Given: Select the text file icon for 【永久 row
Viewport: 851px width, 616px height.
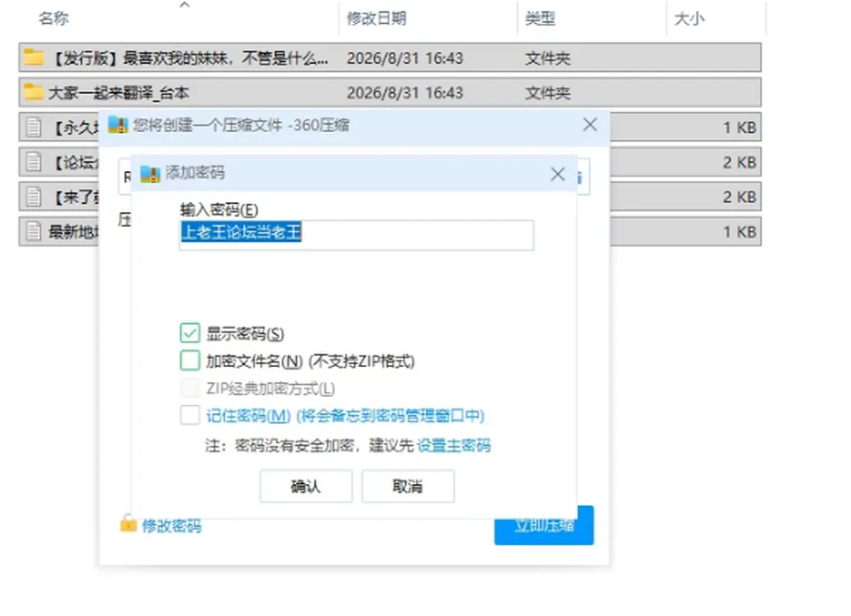Looking at the screenshot, I should pyautogui.click(x=34, y=127).
